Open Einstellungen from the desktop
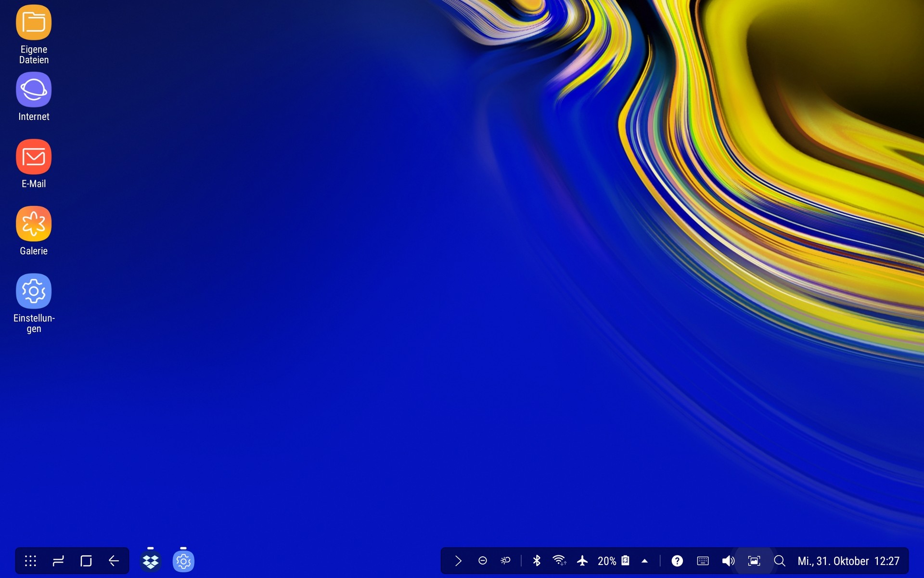This screenshot has width=924, height=578. (34, 291)
